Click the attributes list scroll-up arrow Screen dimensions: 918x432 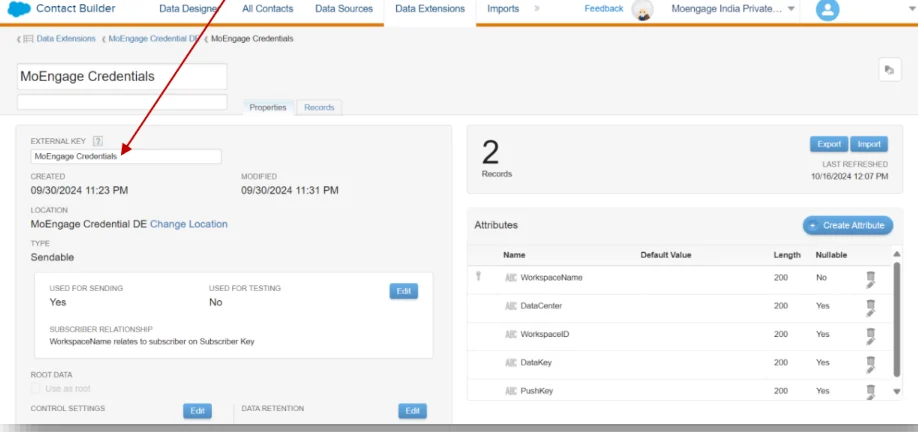click(897, 254)
